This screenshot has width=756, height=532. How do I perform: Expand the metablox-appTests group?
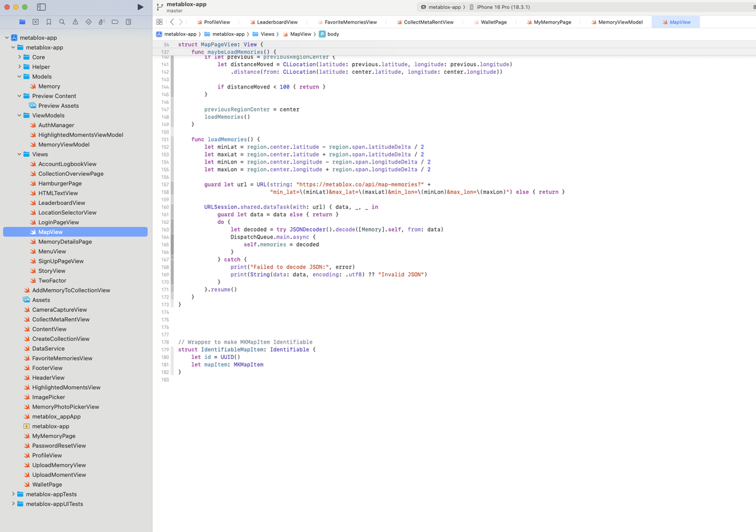click(13, 494)
